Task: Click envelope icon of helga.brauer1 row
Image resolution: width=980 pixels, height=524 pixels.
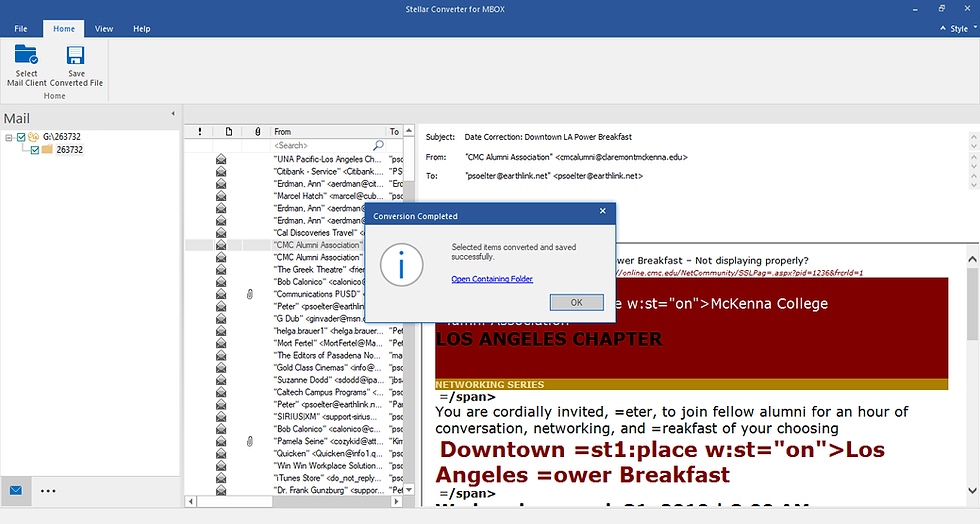Action: [x=221, y=331]
